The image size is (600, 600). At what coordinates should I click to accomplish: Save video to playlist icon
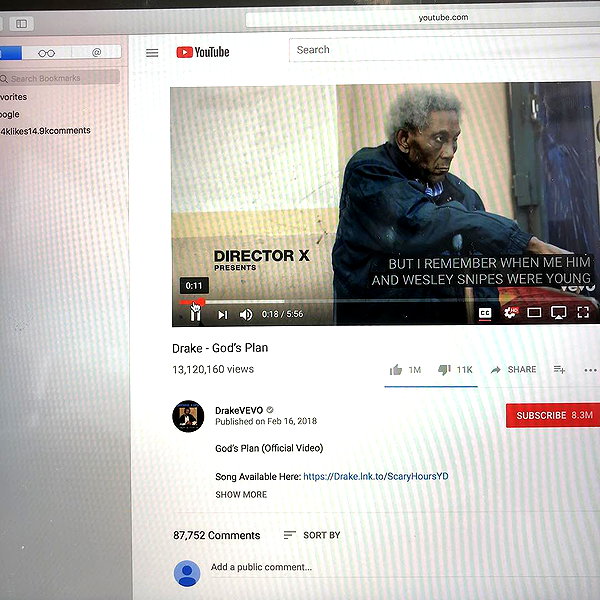(559, 370)
